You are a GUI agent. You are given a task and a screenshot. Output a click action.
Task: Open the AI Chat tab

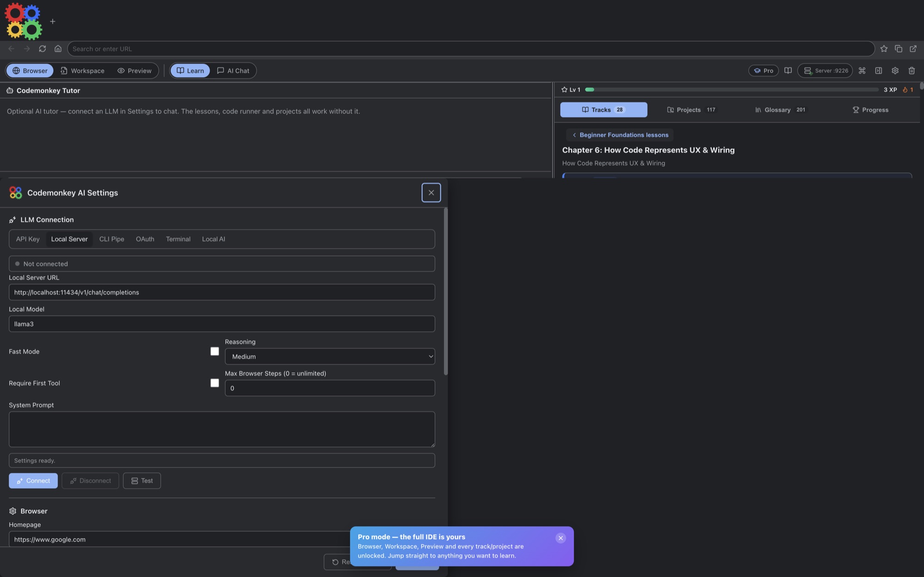click(x=233, y=71)
